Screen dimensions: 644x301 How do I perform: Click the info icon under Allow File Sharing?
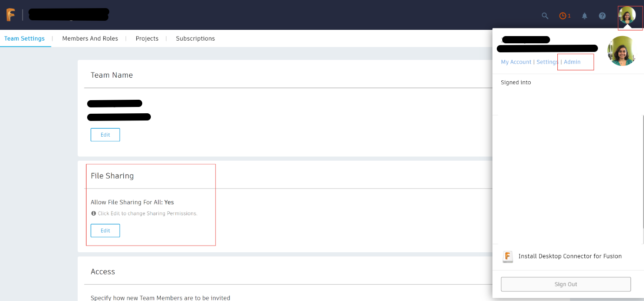click(93, 213)
